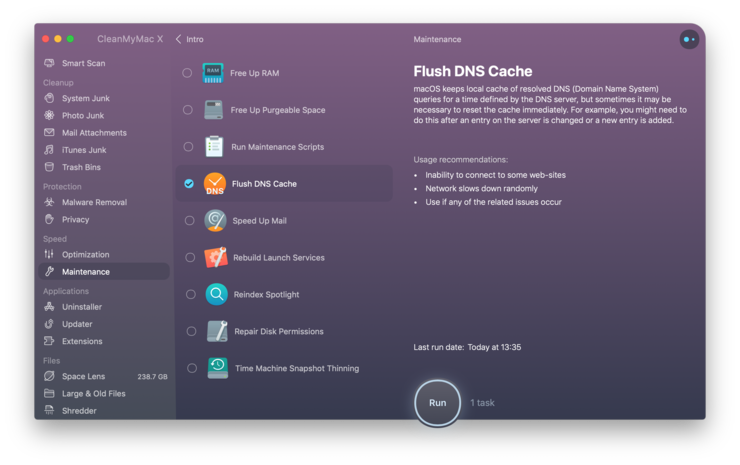
Task: Click the Rebuild Launch Services label
Action: [279, 258]
